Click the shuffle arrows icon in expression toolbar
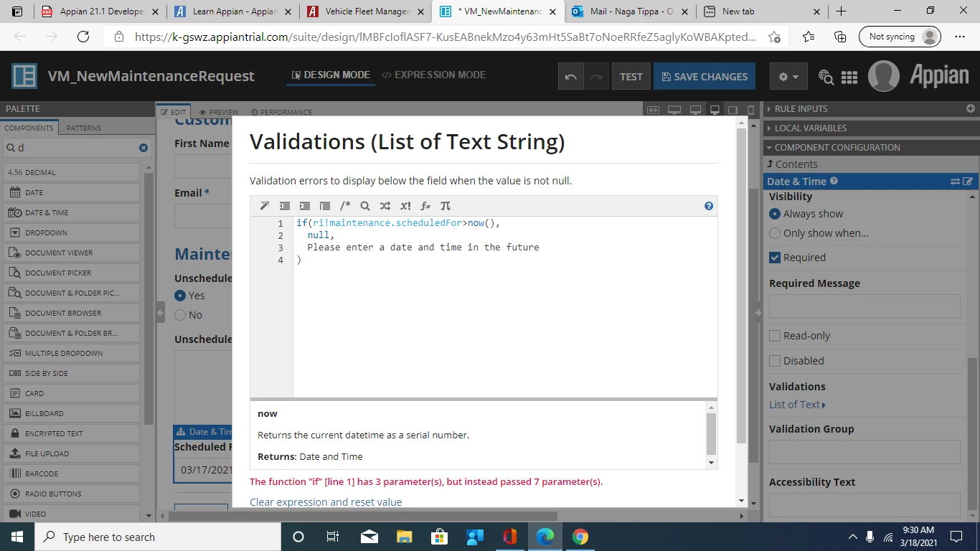 pyautogui.click(x=385, y=206)
